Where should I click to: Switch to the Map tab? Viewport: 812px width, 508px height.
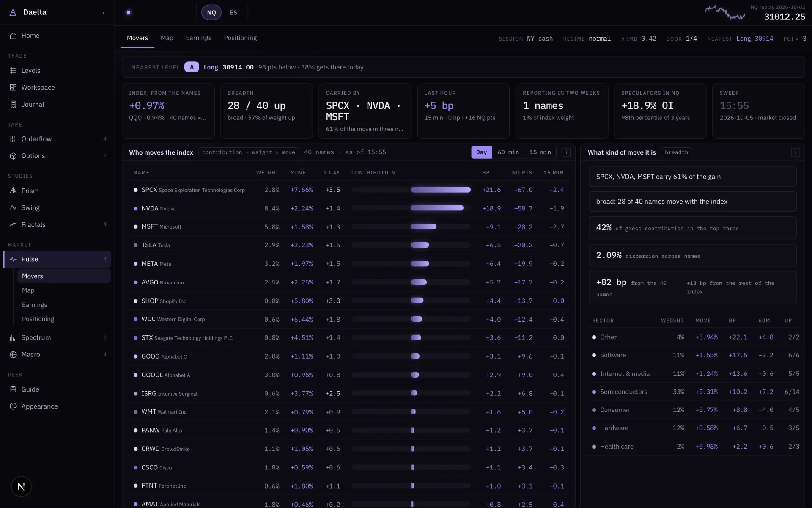click(167, 38)
